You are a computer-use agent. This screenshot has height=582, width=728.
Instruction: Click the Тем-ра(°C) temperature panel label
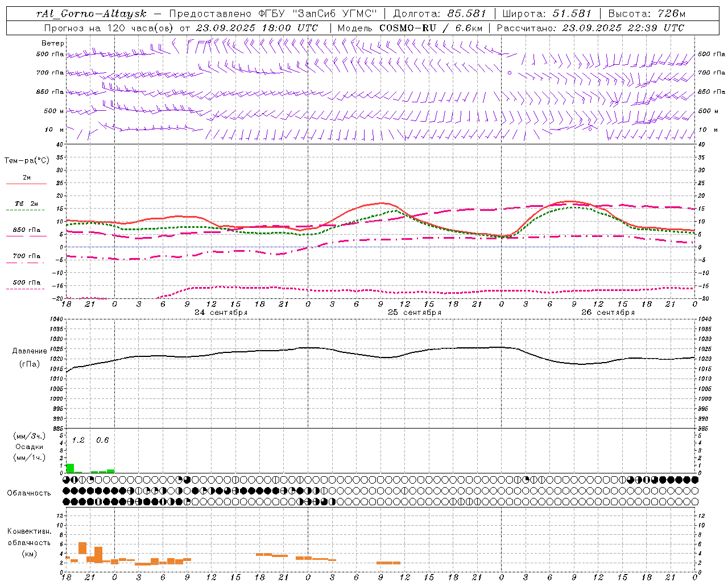tap(27, 161)
